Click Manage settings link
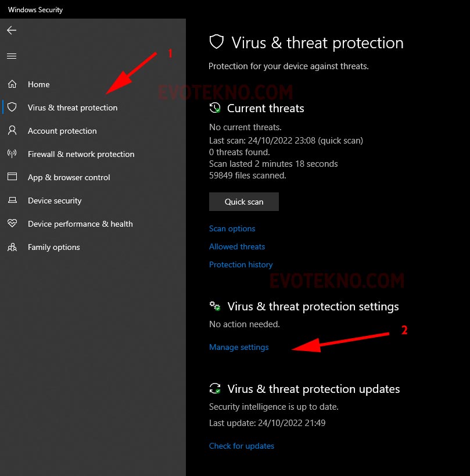This screenshot has width=470, height=476. tap(239, 347)
